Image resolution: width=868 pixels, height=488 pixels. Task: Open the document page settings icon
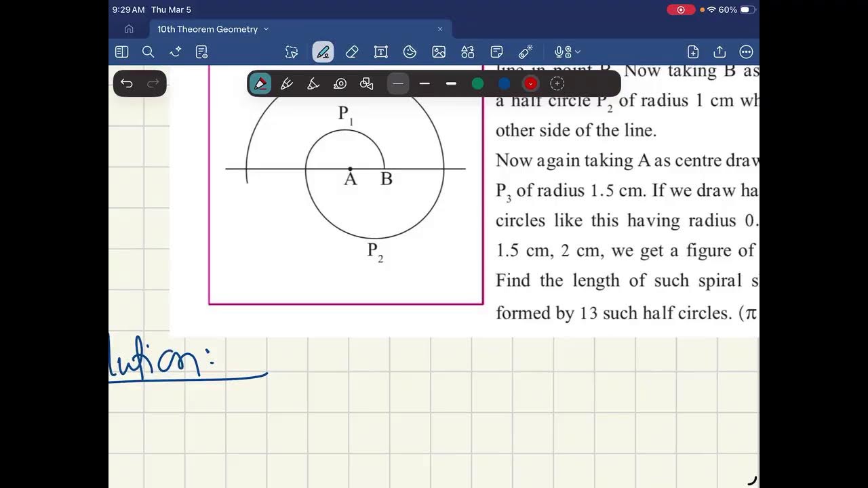click(x=201, y=52)
